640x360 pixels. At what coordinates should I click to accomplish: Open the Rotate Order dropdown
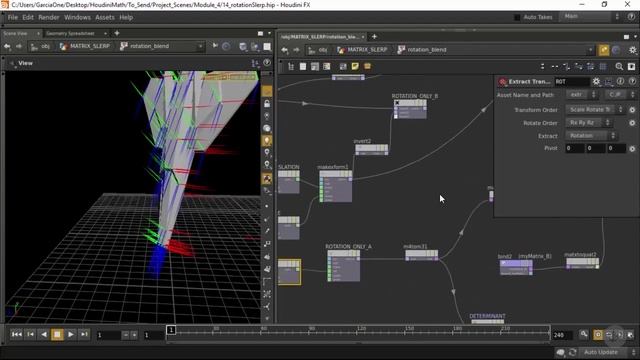click(x=588, y=122)
